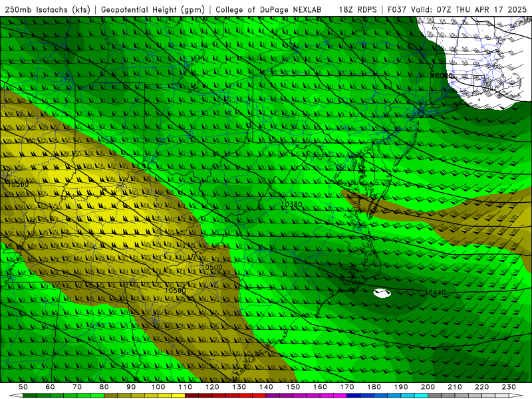Viewport: 532px width, 399px height.
Task: Click the '100' value on the color scale
Action: (158, 387)
